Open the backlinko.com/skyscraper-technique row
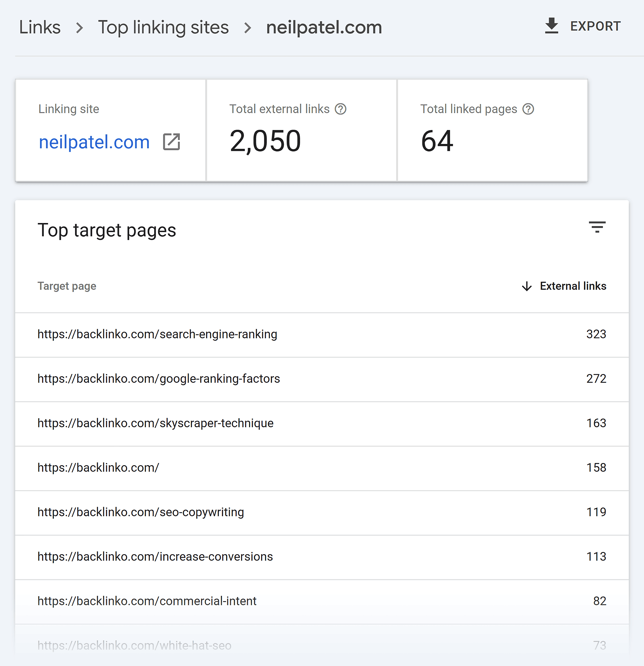The width and height of the screenshot is (644, 666). [x=155, y=423]
